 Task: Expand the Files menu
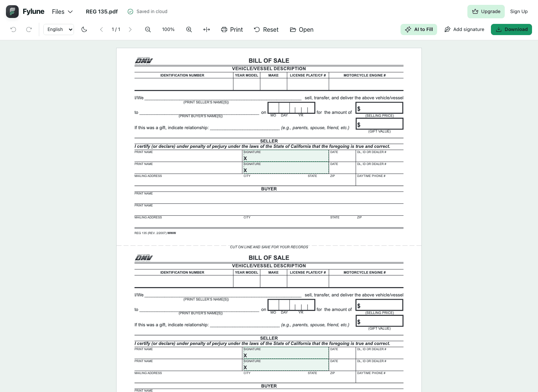click(x=62, y=12)
